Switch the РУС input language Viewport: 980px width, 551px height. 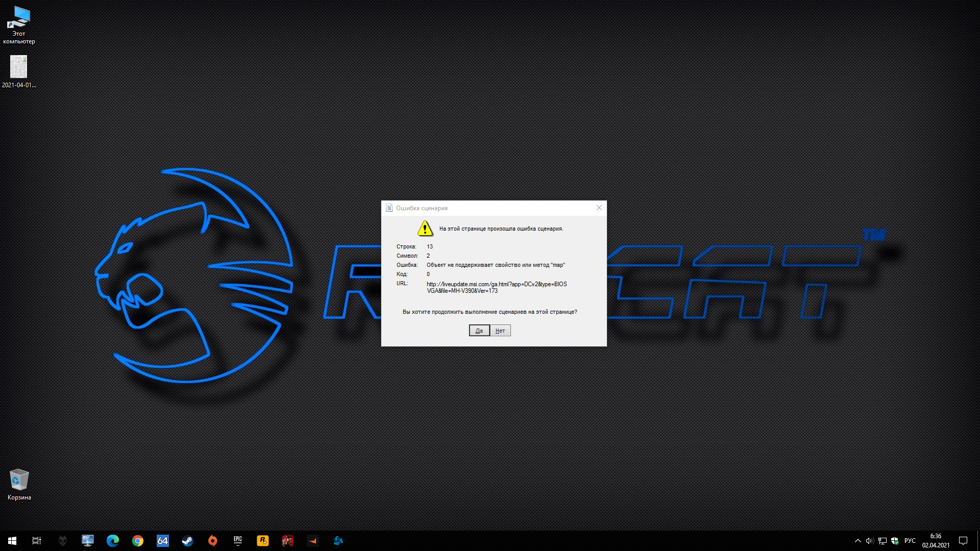click(x=910, y=541)
